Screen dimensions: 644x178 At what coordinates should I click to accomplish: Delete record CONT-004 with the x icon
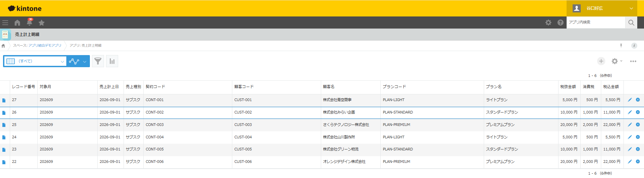(x=638, y=137)
